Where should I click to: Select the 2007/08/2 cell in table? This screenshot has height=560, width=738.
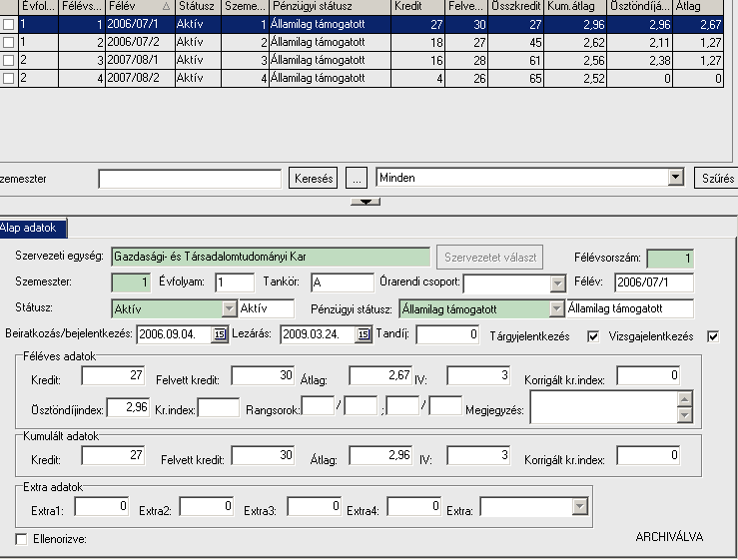140,78
